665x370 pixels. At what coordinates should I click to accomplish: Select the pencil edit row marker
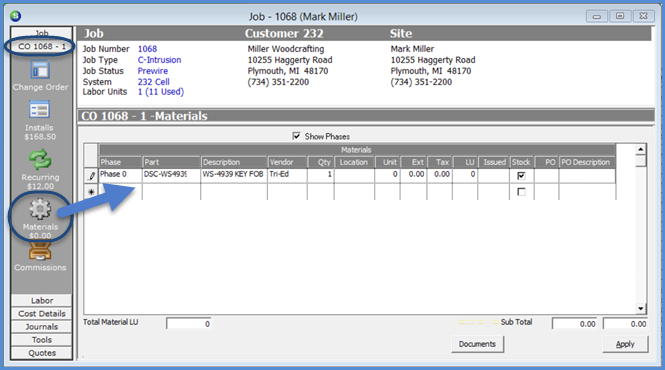point(91,176)
